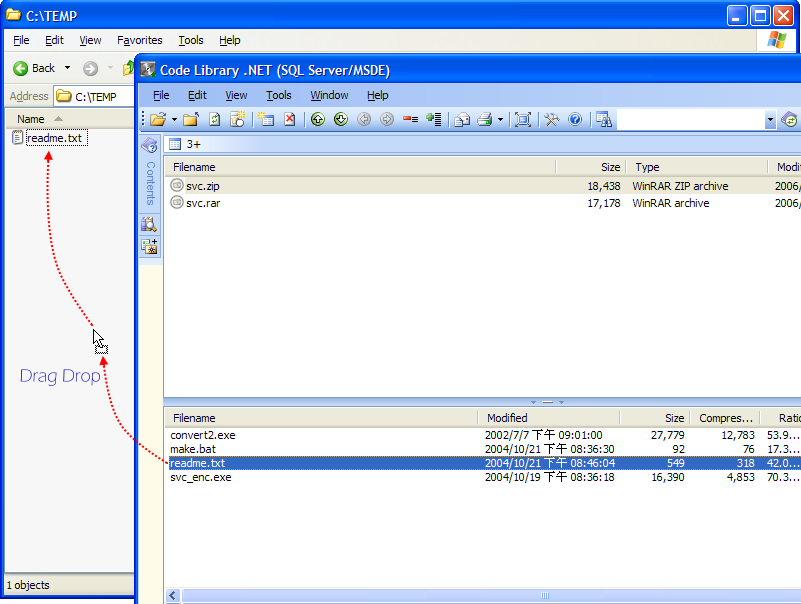
Task: Click horizontal scrollbar left arrow
Action: (x=173, y=595)
